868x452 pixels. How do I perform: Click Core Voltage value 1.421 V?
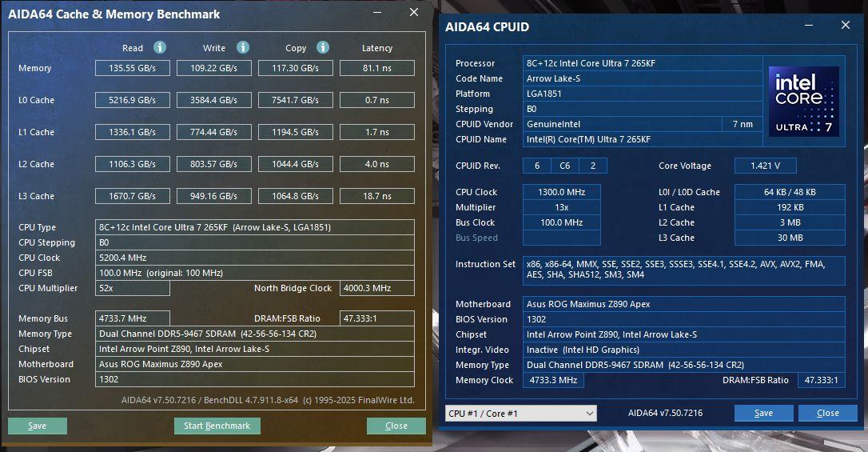coord(765,166)
